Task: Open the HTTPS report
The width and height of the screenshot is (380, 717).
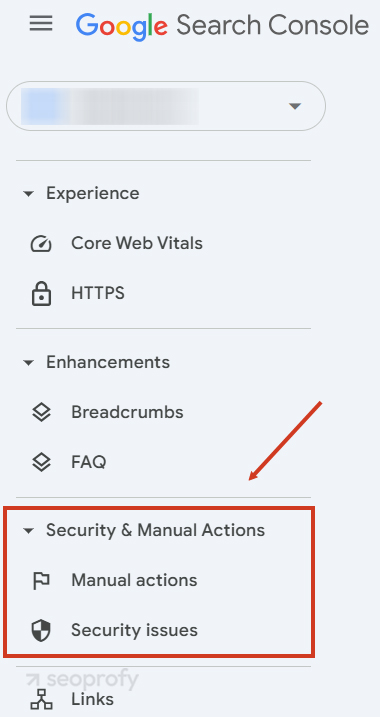Action: coord(98,293)
